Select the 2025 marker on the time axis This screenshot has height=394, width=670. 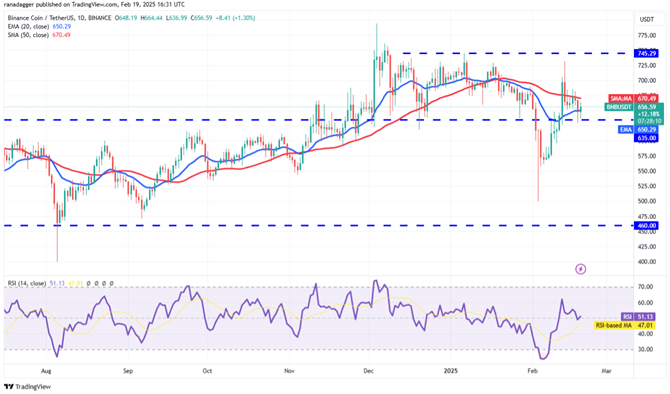(451, 371)
